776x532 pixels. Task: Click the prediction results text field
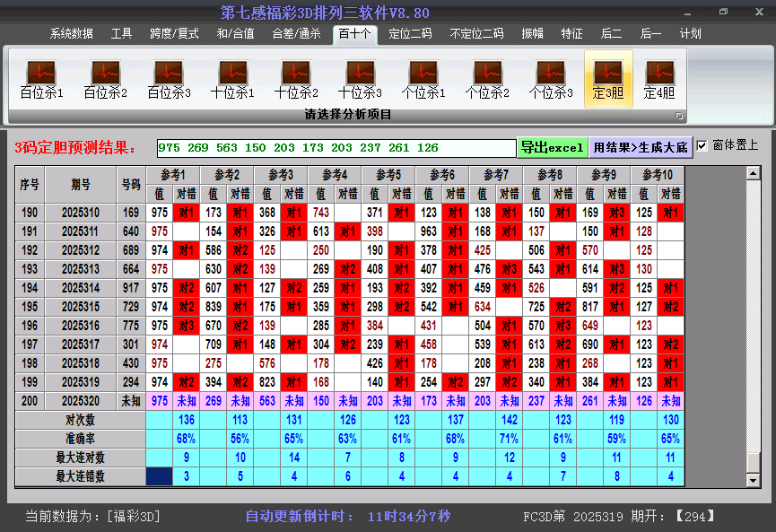point(336,148)
